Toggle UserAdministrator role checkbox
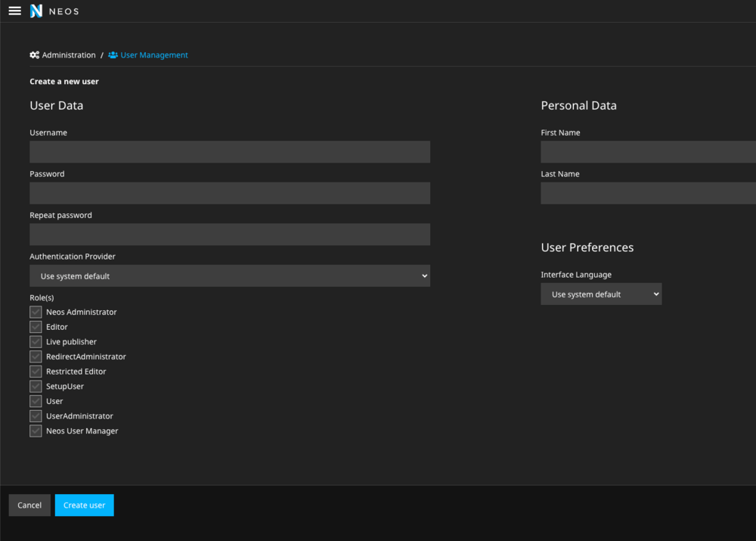The width and height of the screenshot is (756, 541). [x=36, y=416]
